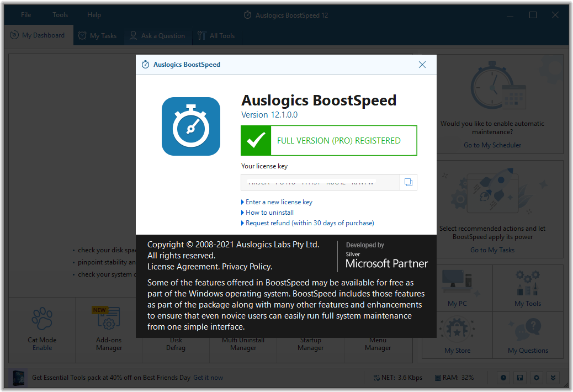Click the double down arrow icon
The image size is (573, 392).
click(553, 378)
